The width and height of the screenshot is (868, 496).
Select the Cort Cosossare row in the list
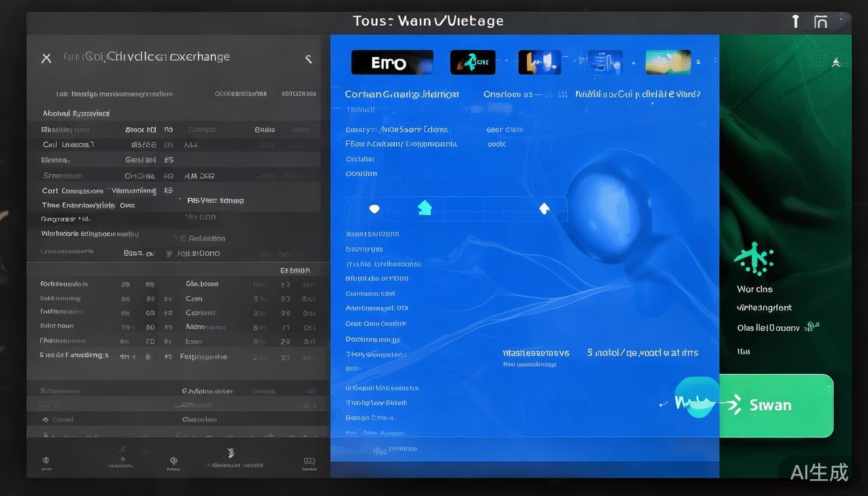point(72,191)
